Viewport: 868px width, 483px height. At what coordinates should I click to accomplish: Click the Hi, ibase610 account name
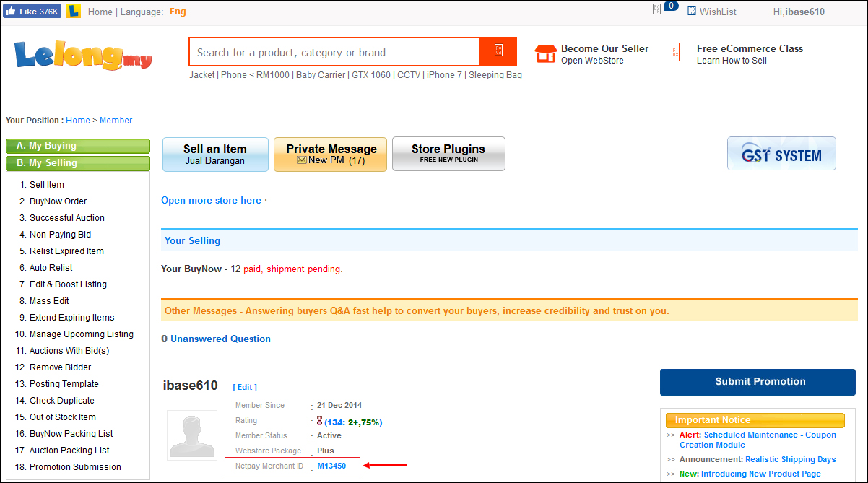coord(799,12)
